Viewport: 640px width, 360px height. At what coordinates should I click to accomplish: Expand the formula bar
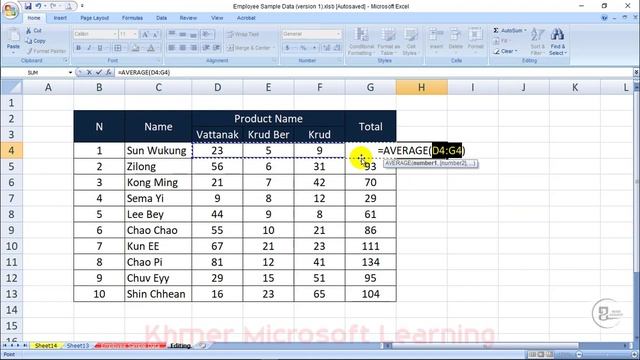click(x=636, y=72)
